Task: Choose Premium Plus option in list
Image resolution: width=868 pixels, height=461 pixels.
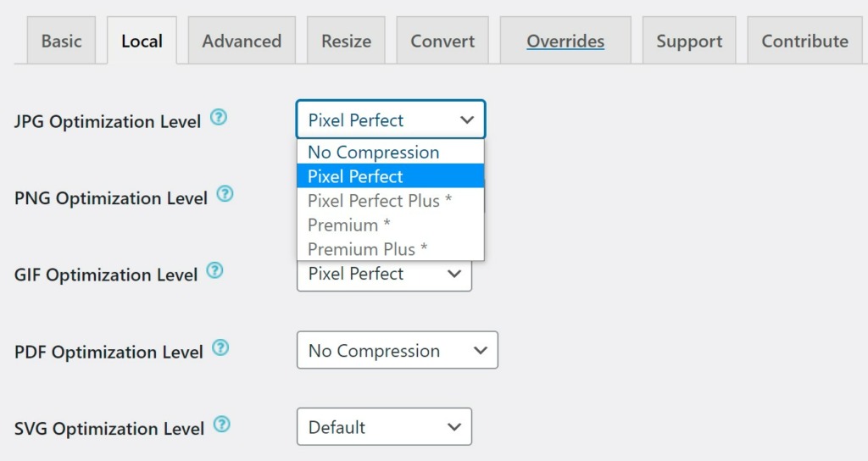Action: click(391, 249)
